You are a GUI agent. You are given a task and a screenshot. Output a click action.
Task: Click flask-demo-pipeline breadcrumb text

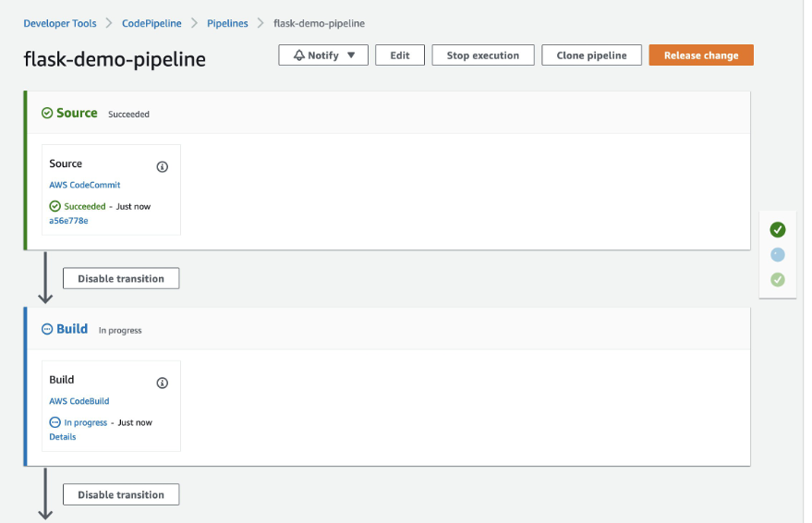[x=319, y=23]
